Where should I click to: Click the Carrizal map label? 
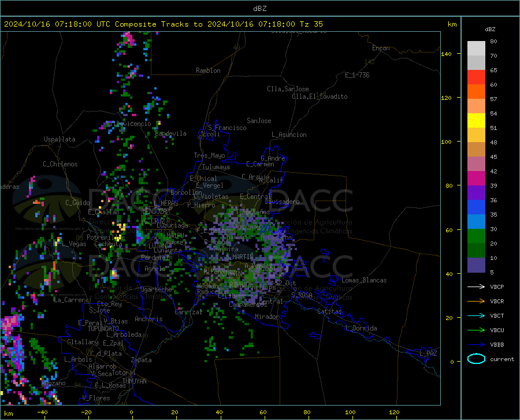tap(188, 312)
